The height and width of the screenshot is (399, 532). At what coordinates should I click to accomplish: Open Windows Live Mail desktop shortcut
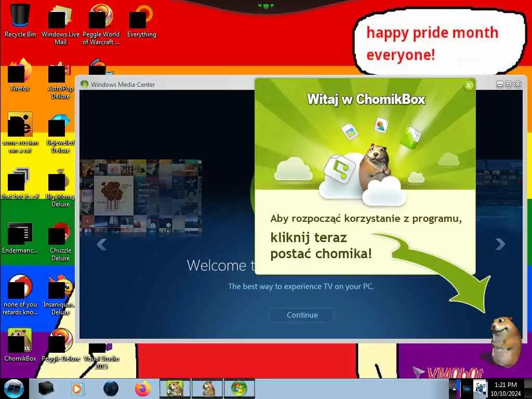pos(60,24)
